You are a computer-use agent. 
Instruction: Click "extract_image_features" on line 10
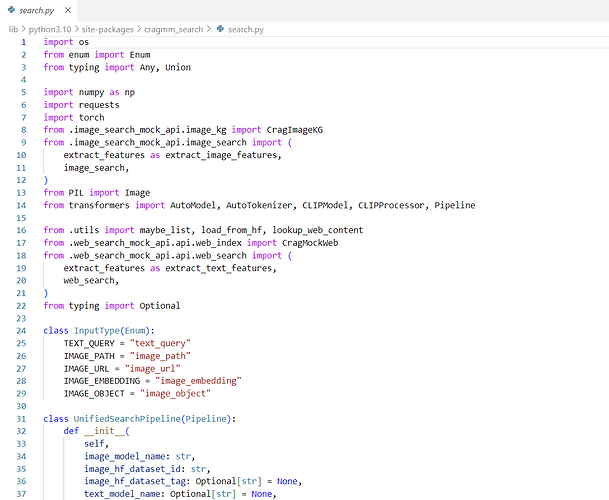pyautogui.click(x=221, y=155)
